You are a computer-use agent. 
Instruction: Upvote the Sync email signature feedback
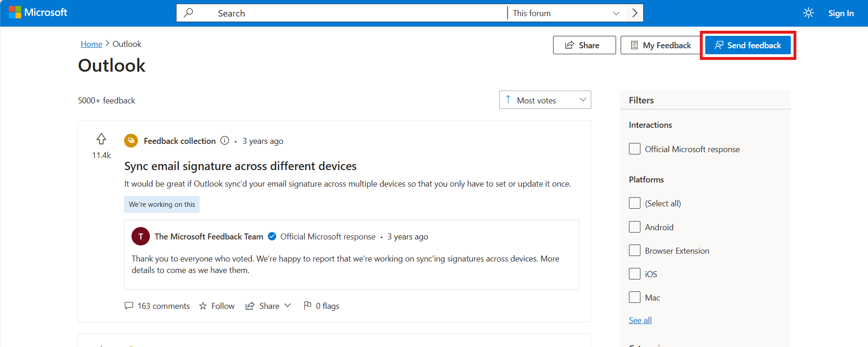101,139
